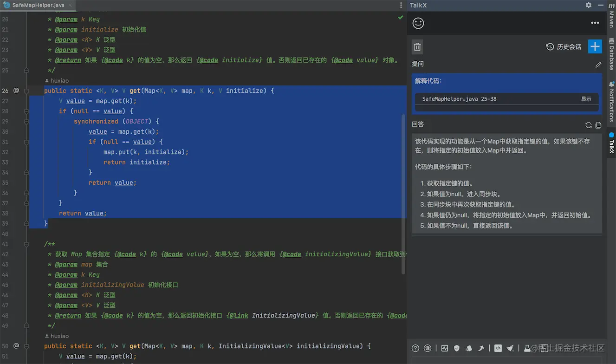
Task: Click the huxiao author hint above line 50
Action: (56, 336)
